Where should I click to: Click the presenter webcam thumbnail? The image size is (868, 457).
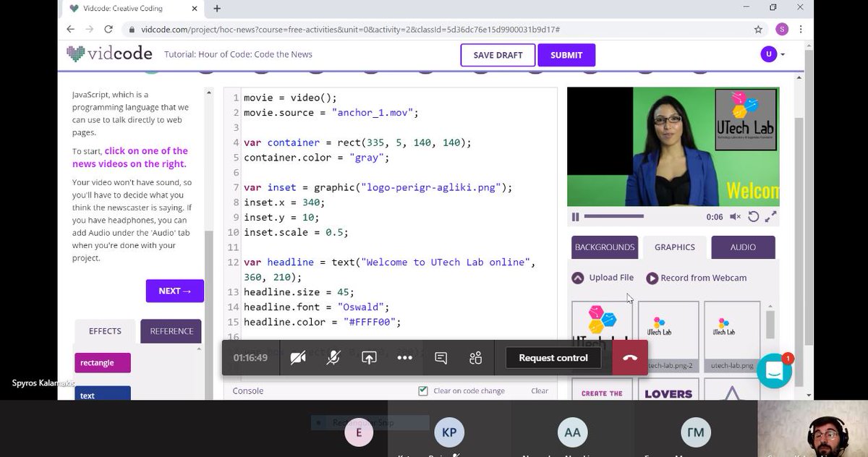[x=812, y=429]
